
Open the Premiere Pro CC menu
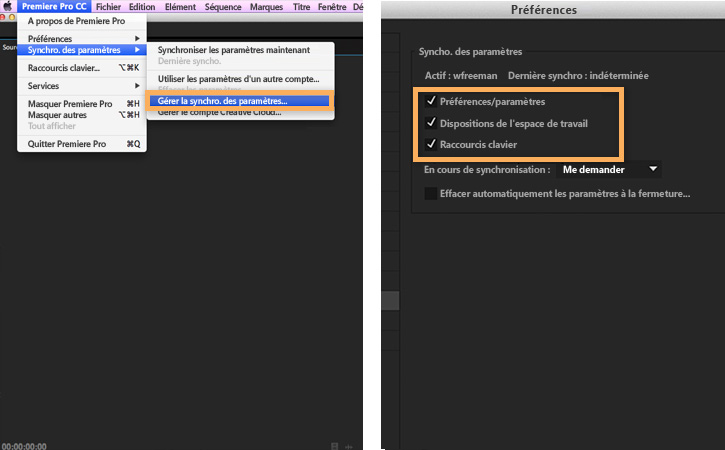coord(54,6)
